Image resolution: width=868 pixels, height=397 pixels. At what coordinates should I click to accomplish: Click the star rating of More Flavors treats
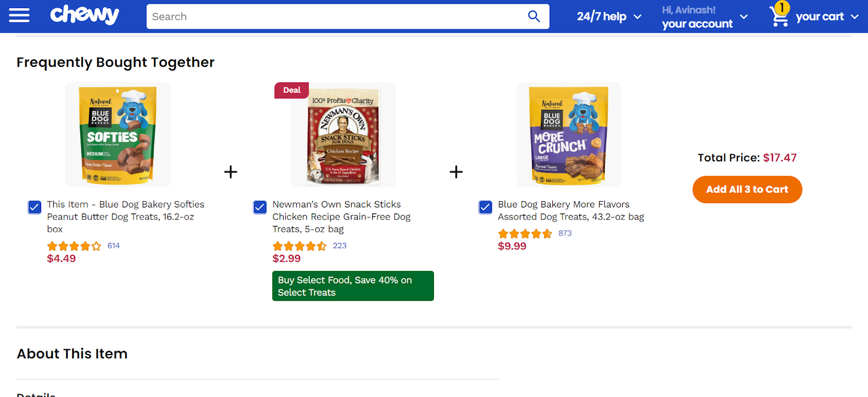pos(525,234)
